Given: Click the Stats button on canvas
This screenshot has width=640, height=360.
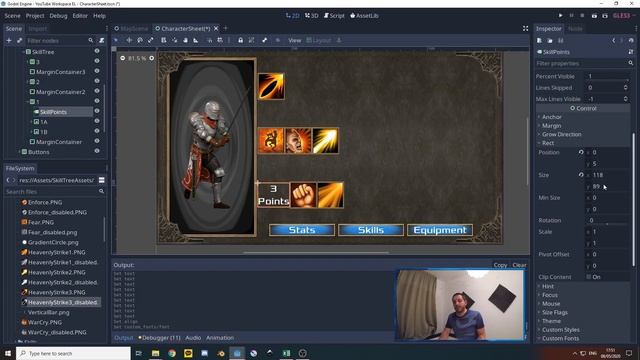Looking at the screenshot, I should [x=302, y=230].
